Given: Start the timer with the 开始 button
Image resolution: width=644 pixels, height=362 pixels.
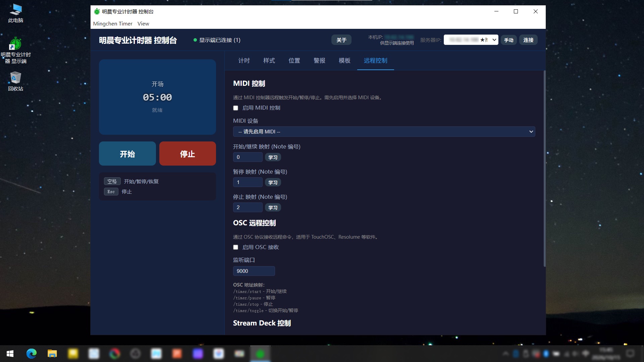Looking at the screenshot, I should pyautogui.click(x=127, y=154).
